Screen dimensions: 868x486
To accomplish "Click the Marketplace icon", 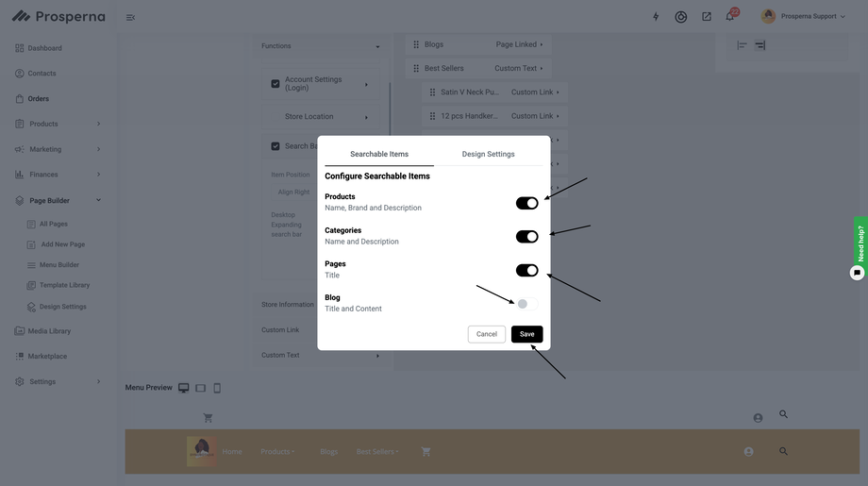I will (x=20, y=356).
